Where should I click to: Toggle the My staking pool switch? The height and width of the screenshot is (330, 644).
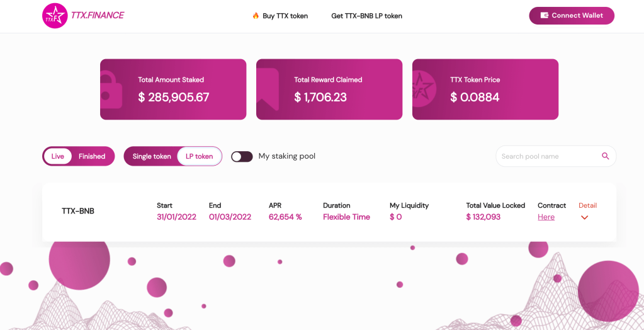tap(242, 156)
